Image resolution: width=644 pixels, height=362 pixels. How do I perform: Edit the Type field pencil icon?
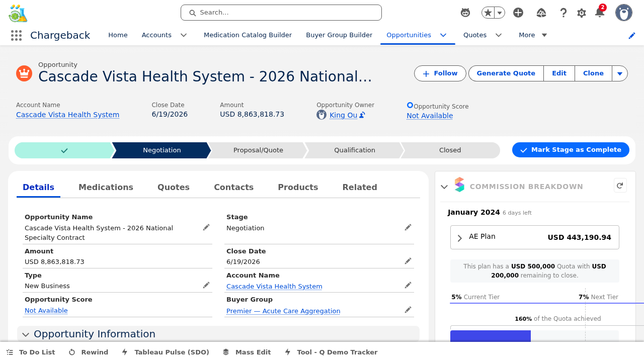(206, 285)
